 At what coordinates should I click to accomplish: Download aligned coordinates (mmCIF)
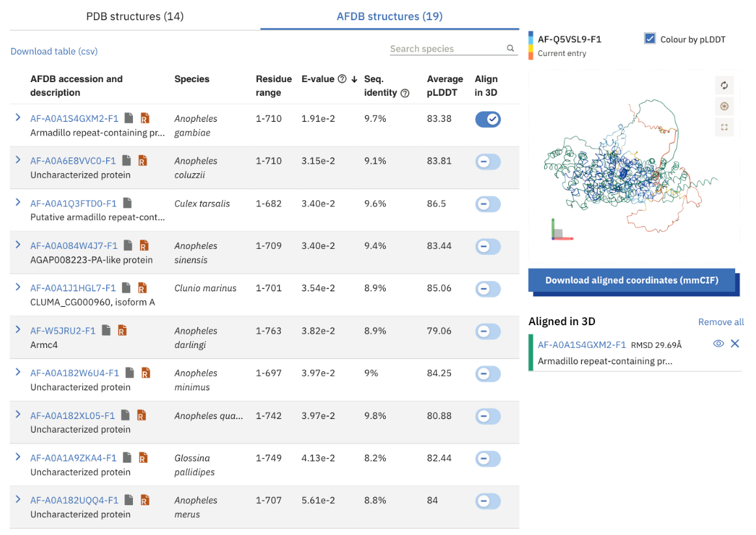click(632, 280)
